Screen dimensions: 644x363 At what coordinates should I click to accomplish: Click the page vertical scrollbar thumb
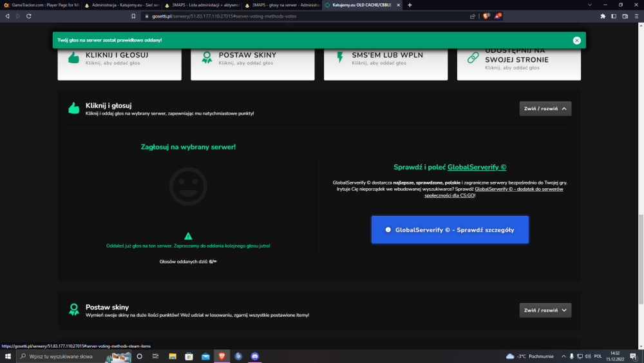click(641, 260)
